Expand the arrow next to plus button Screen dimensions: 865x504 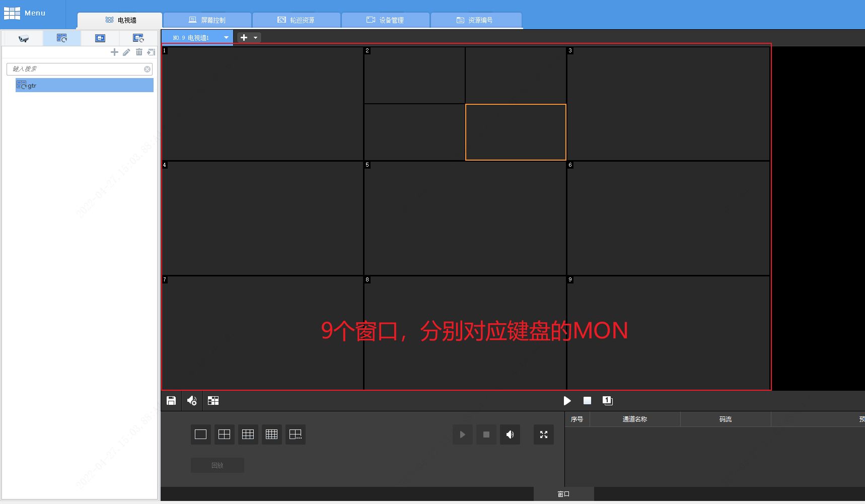(x=256, y=38)
